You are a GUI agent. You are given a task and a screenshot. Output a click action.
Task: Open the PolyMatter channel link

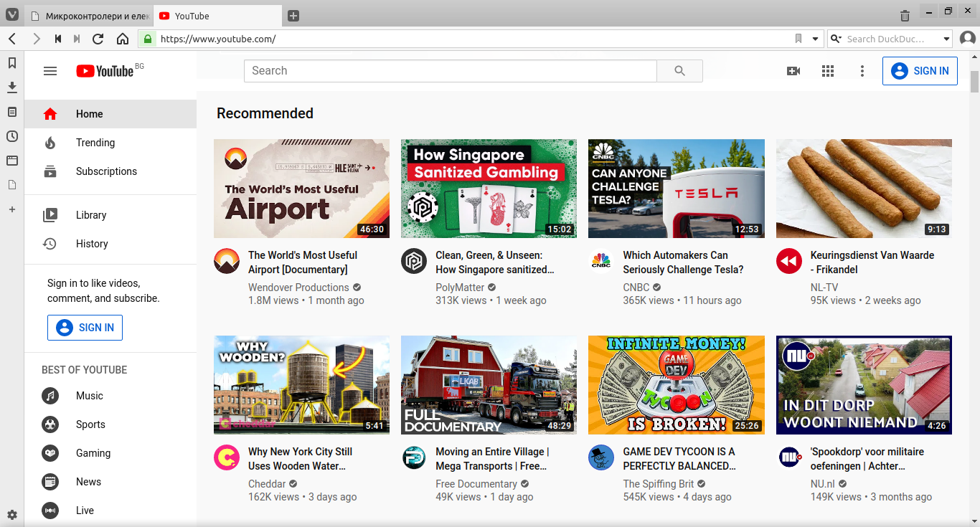click(x=460, y=288)
